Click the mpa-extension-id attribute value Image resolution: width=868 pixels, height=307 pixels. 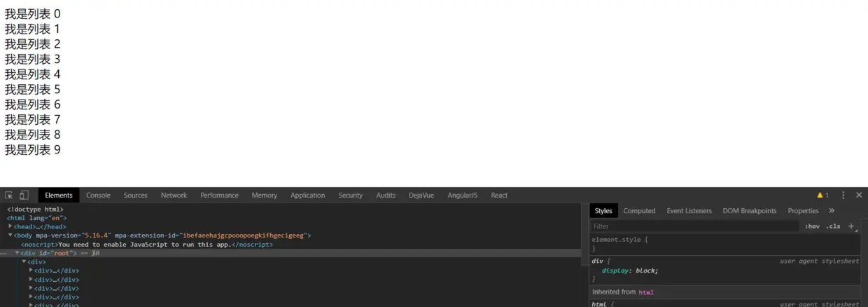[x=242, y=236]
